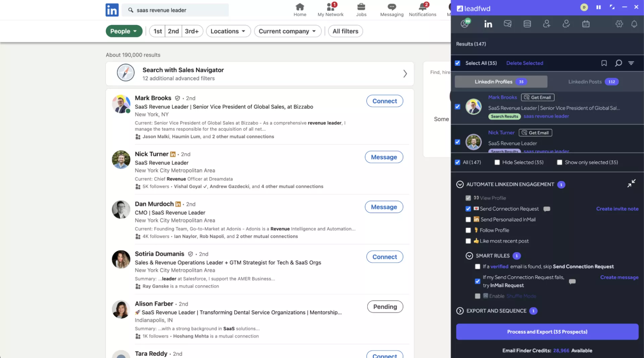The image size is (644, 358).
Task: Go to LinkedIn Jobs in navigation
Action: pyautogui.click(x=361, y=10)
